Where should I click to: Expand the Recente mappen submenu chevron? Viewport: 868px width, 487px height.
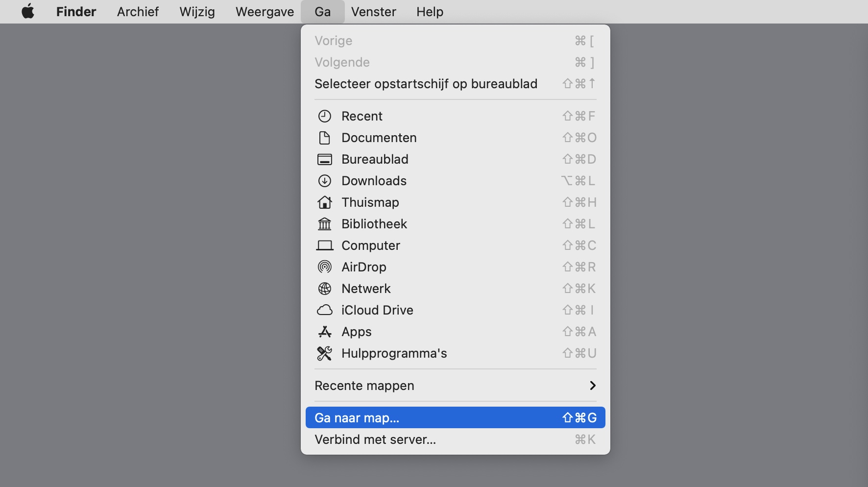point(593,386)
